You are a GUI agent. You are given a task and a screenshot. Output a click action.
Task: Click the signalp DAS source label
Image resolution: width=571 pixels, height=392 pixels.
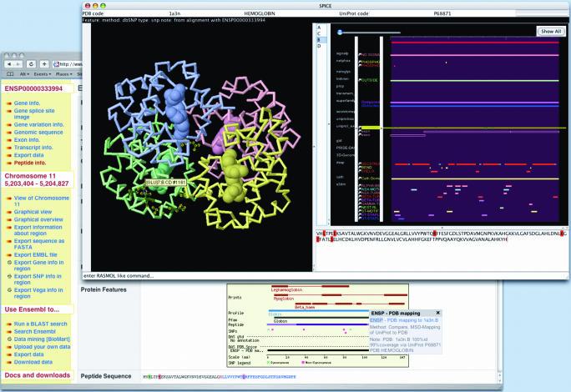(342, 53)
